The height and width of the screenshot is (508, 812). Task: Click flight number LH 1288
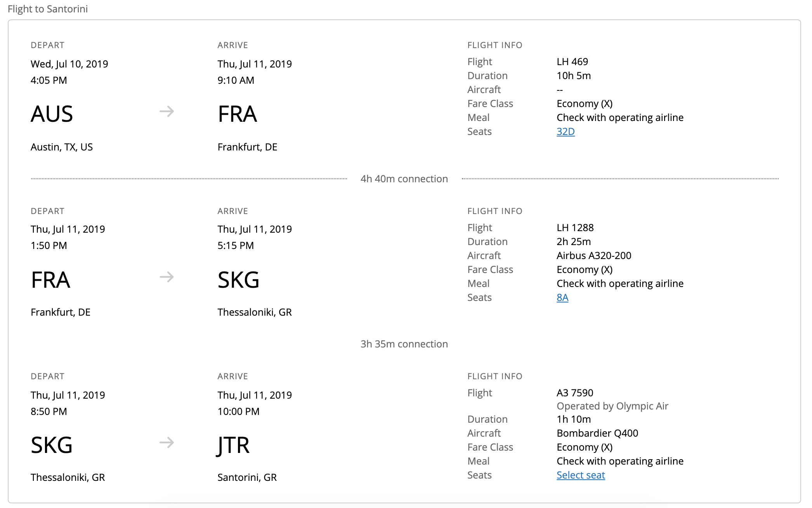point(575,228)
